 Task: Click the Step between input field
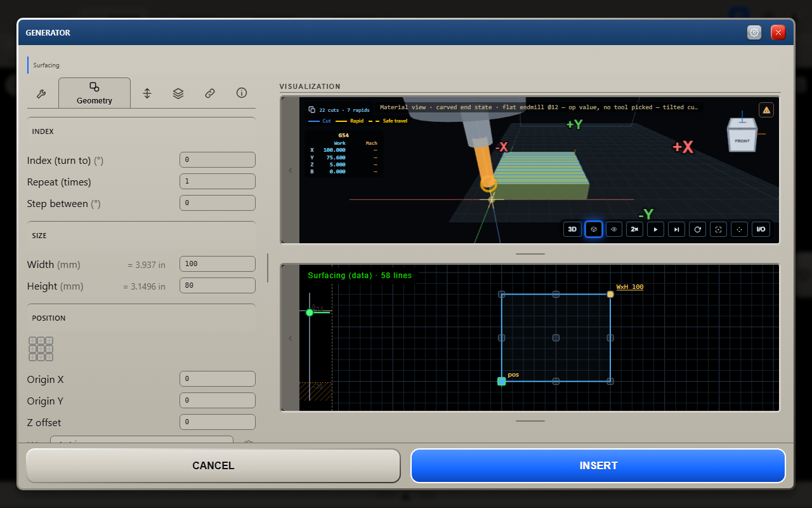(218, 203)
